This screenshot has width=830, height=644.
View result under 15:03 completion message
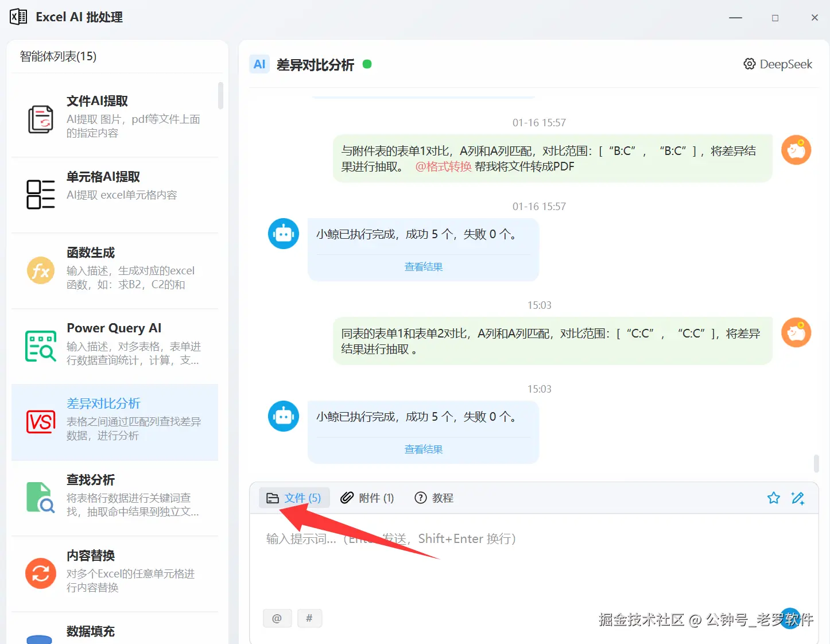point(424,449)
